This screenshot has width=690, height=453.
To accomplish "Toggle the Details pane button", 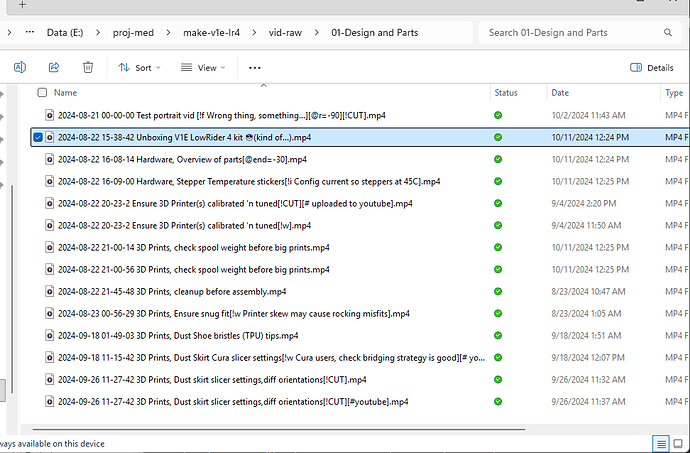I will tap(651, 67).
